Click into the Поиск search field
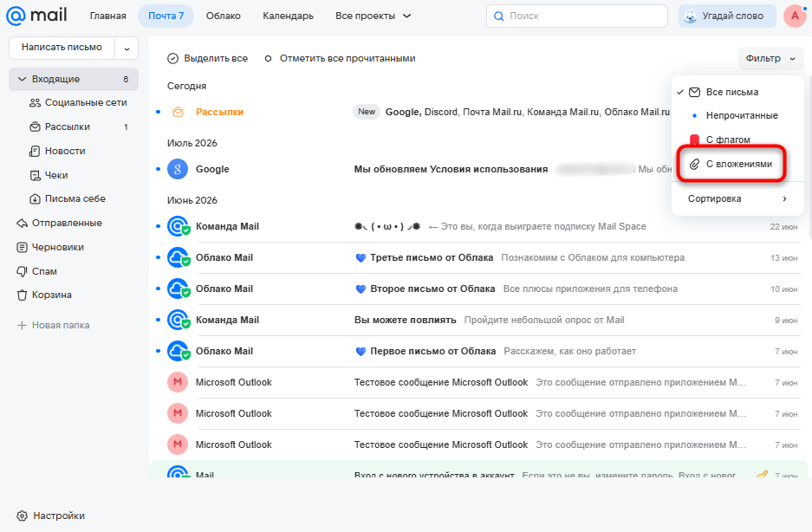 [x=577, y=16]
